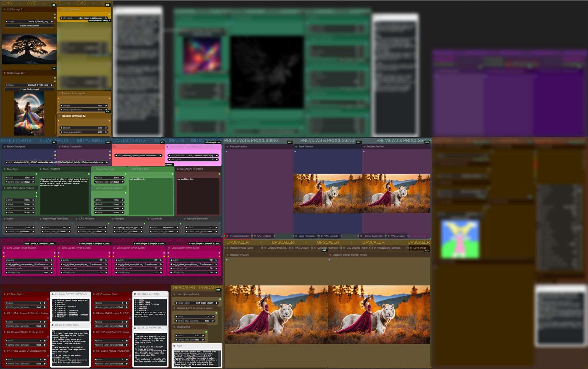Collapse the Load Upscale Model node dot
This screenshot has width=588, height=369.
[x=174, y=294]
